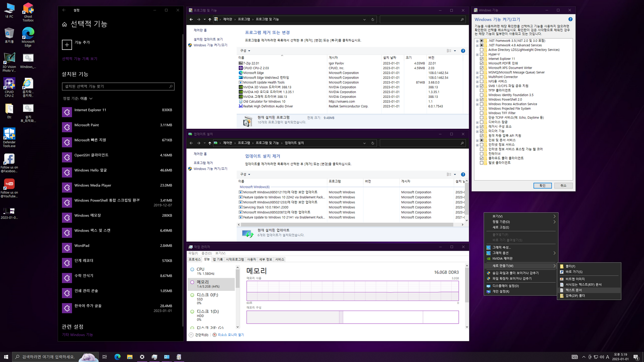The image size is (644, 362).
Task: Toggle the Internet Explorer 11 checkbox
Action: coord(481,59)
